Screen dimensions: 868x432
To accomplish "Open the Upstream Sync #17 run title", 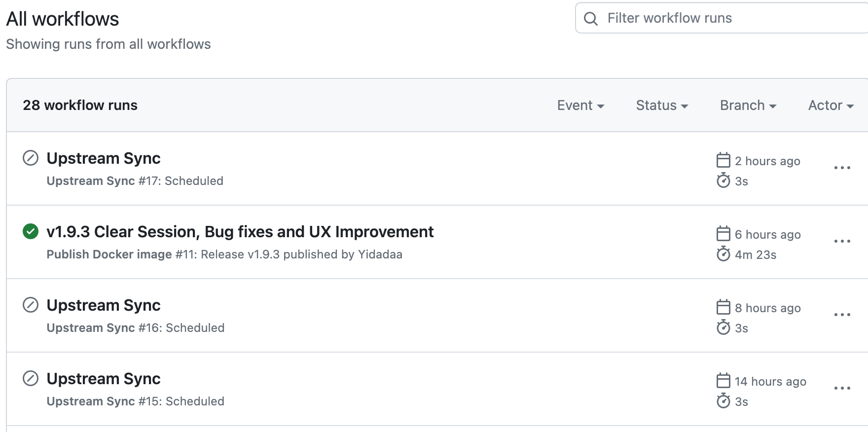I will 104,158.
